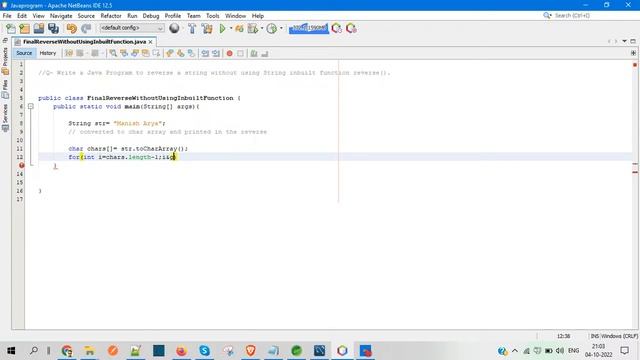Open the Tools menu
640x360 pixels.
coord(212,16)
